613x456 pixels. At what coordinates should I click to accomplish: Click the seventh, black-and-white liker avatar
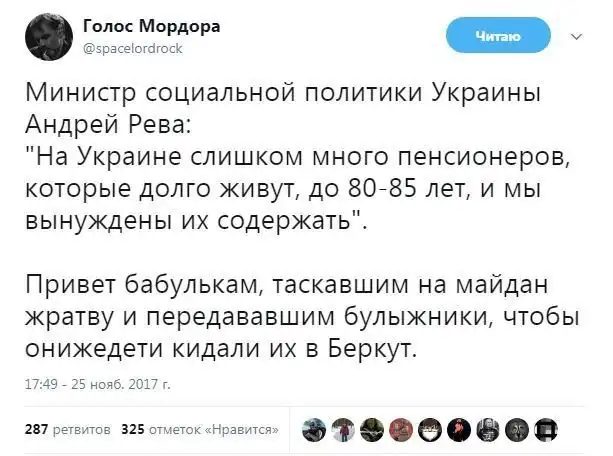(487, 429)
